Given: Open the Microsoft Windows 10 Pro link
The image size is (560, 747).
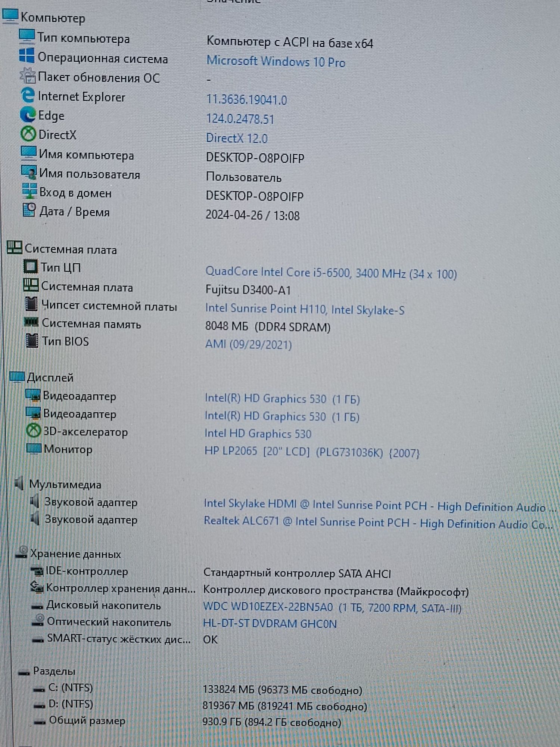Looking at the screenshot, I should click(276, 61).
